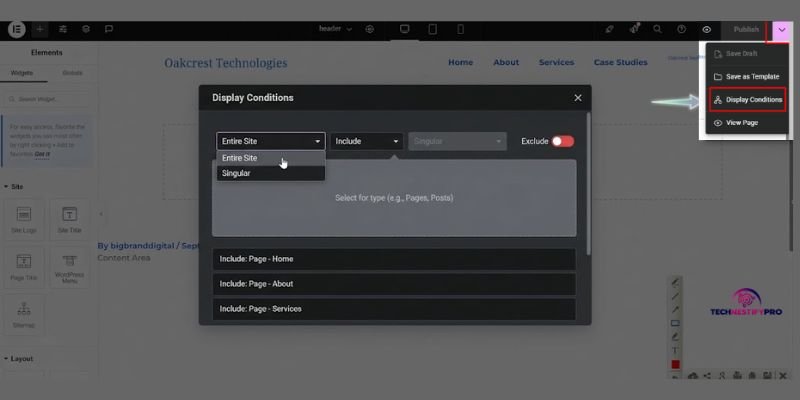Open the Finder search magnifier icon
Viewport: 800px width, 400px height.
point(658,30)
